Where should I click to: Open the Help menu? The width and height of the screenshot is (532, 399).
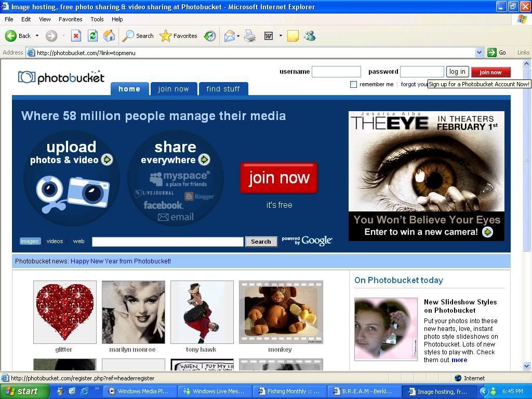pos(117,19)
